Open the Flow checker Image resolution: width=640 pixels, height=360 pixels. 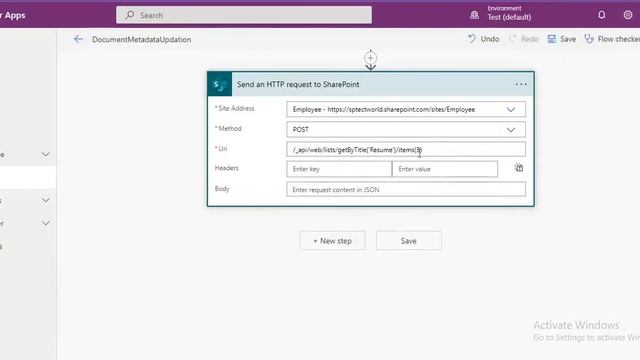coord(612,39)
